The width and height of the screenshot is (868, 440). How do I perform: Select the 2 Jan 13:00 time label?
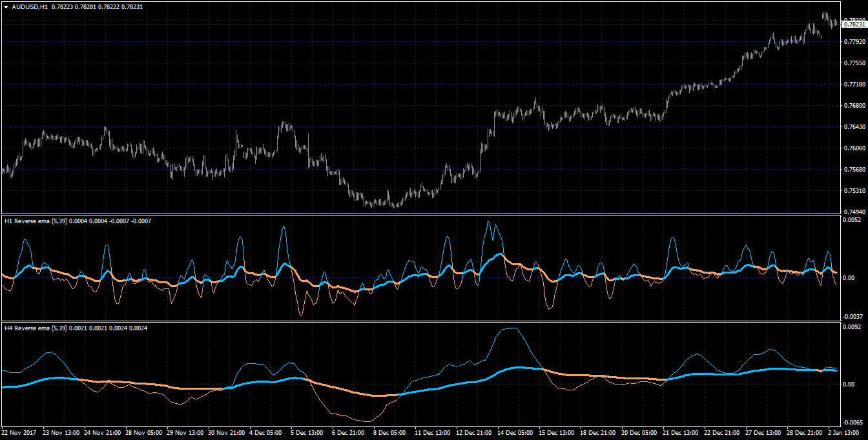(842, 432)
